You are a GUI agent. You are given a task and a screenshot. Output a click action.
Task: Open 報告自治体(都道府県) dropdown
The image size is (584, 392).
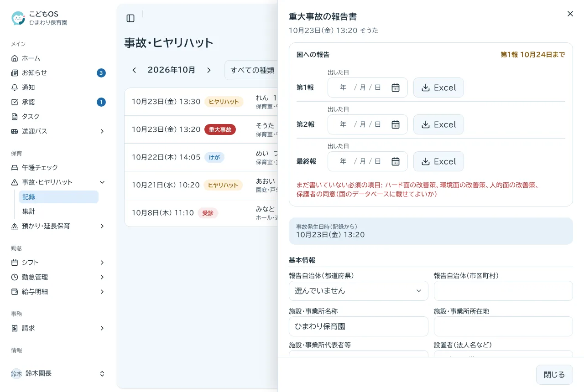[x=359, y=291]
